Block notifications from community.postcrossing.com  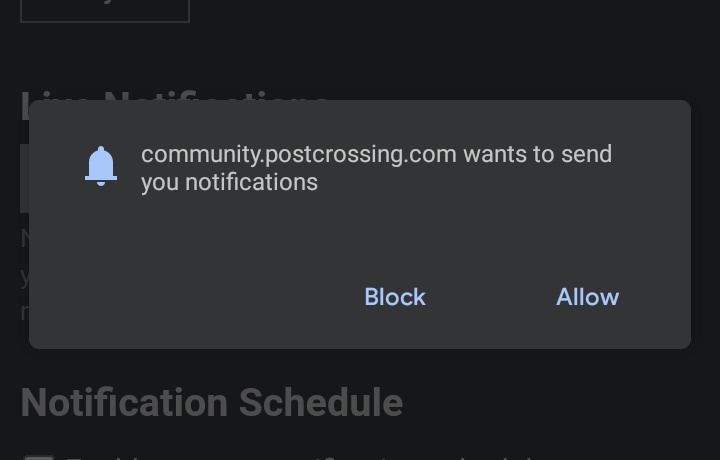pos(395,297)
